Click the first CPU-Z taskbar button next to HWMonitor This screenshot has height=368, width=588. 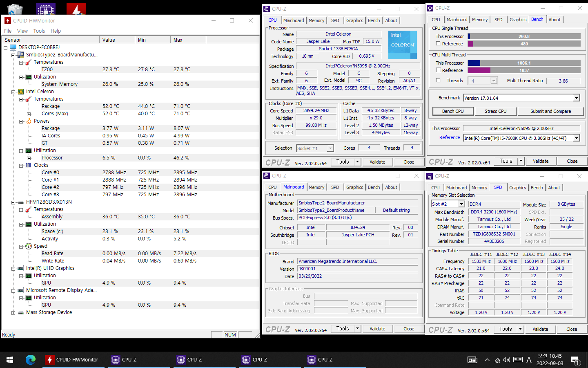[x=139, y=360]
